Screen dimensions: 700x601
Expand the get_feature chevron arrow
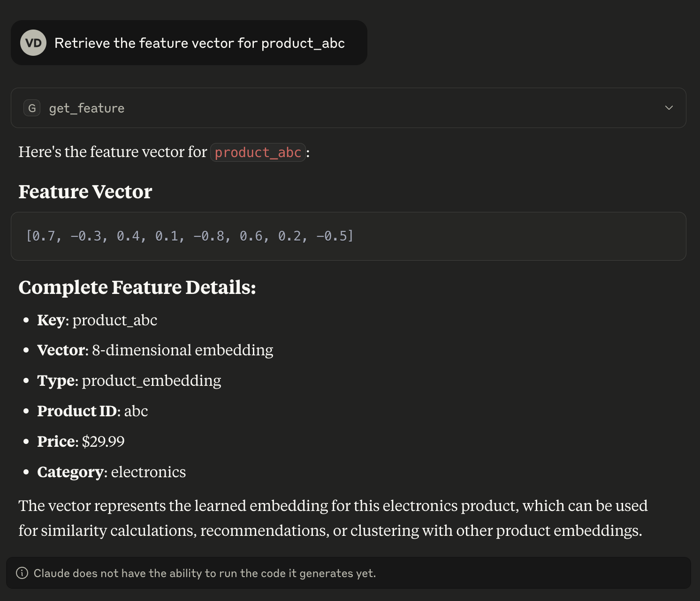pos(669,108)
